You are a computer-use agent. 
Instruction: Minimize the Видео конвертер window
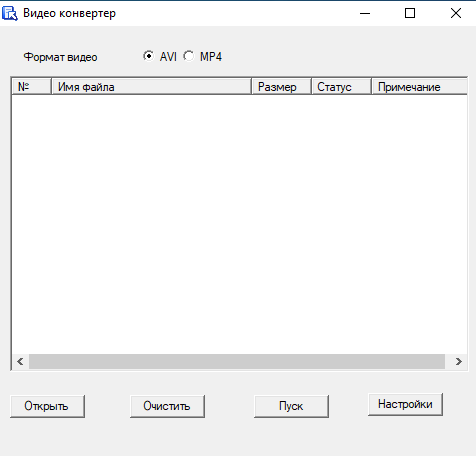365,13
